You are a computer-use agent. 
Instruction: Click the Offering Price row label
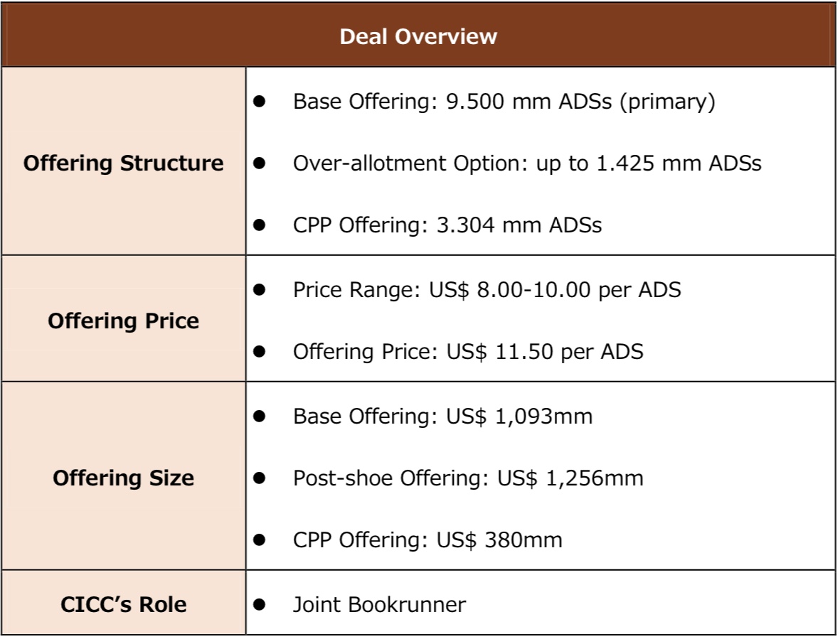click(x=123, y=321)
